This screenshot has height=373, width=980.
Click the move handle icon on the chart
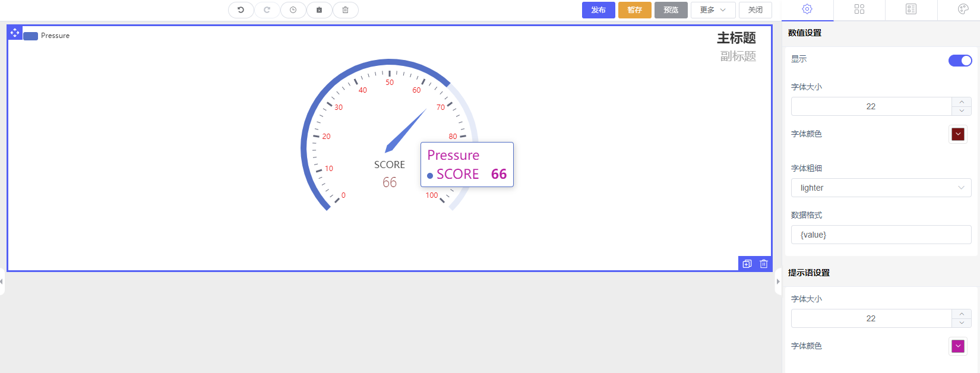click(15, 33)
